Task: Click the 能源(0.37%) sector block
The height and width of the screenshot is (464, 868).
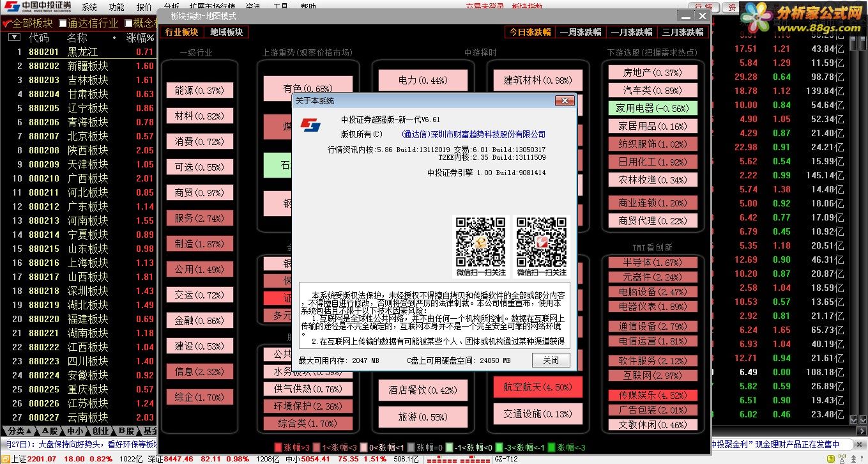Action: coord(199,91)
